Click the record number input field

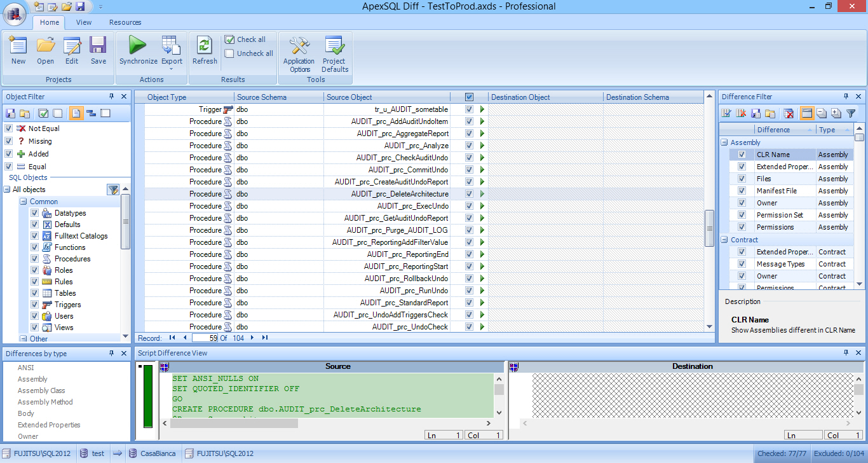coord(205,338)
